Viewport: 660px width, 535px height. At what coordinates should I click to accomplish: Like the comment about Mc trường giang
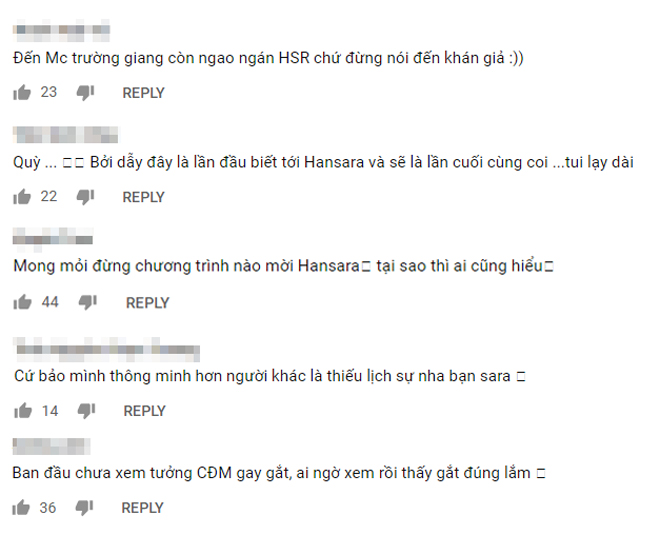coord(22,93)
